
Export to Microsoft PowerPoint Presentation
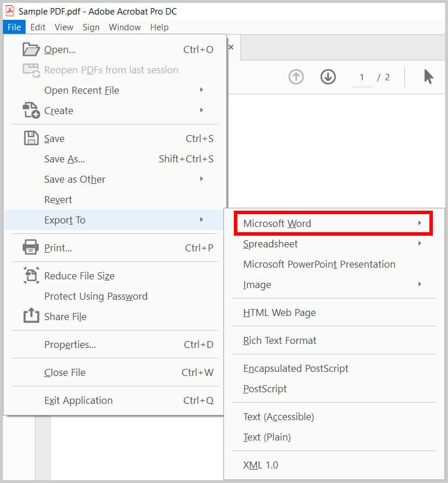pyautogui.click(x=334, y=264)
